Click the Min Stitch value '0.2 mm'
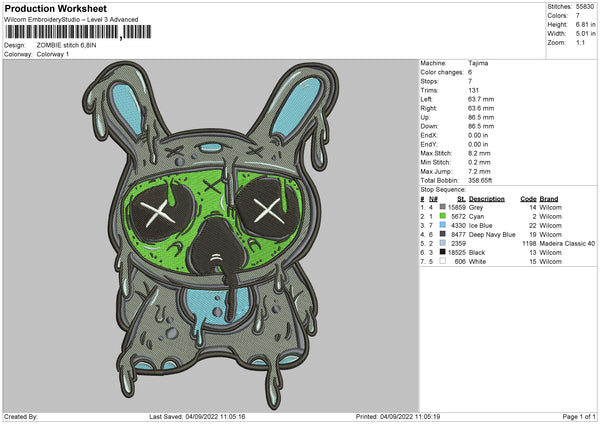This screenshot has width=600, height=424. coord(479,162)
